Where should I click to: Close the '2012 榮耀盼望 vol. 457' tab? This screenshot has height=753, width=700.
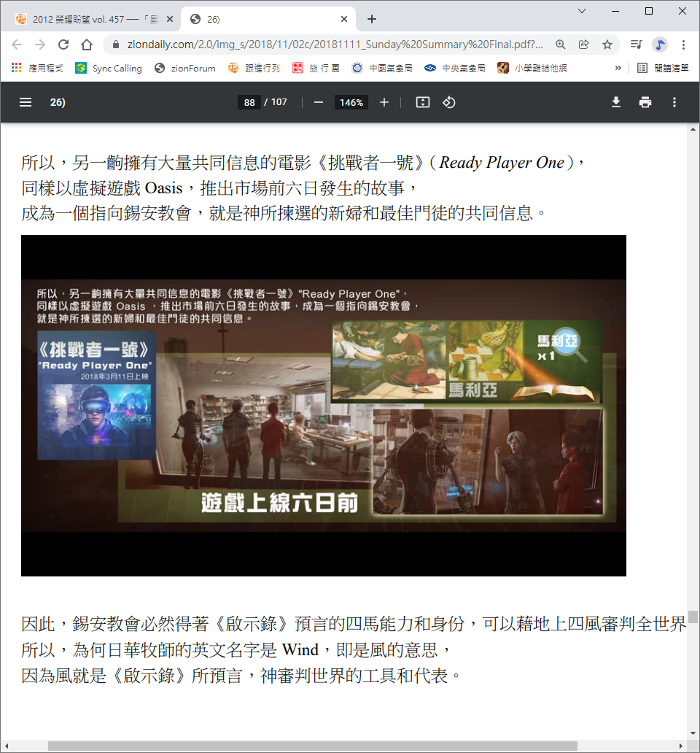click(x=170, y=19)
